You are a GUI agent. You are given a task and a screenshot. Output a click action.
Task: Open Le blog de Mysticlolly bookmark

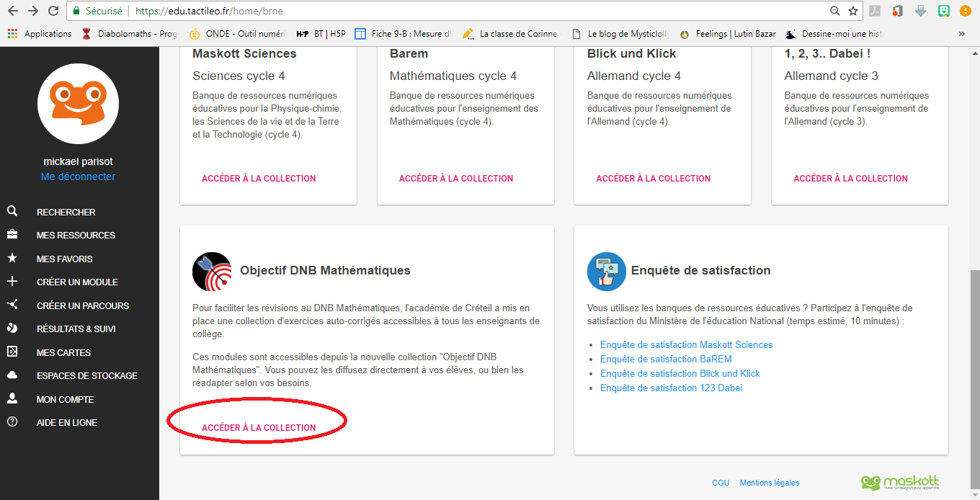620,34
